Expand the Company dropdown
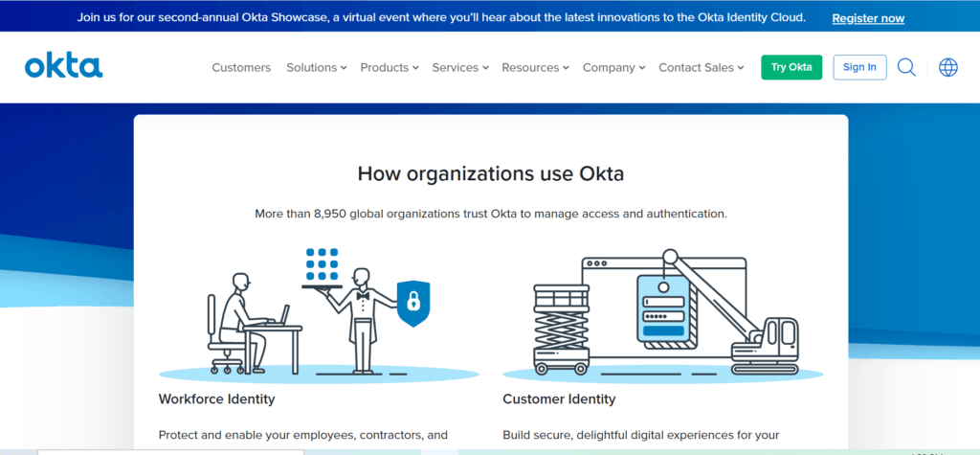 coord(613,68)
